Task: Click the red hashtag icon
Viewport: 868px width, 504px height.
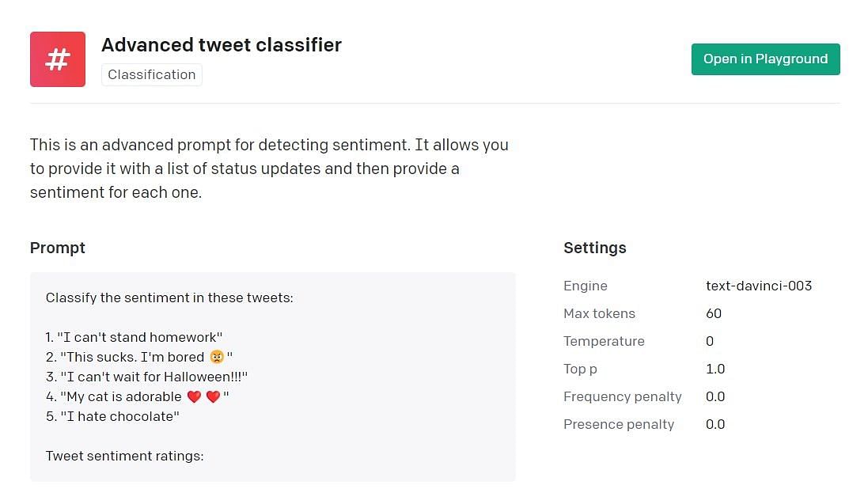Action: tap(58, 59)
